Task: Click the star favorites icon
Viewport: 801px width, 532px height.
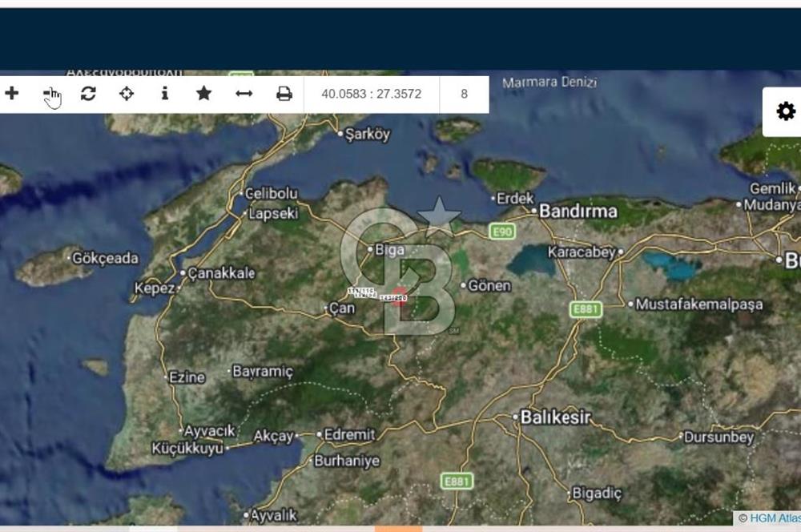Action: [x=203, y=94]
